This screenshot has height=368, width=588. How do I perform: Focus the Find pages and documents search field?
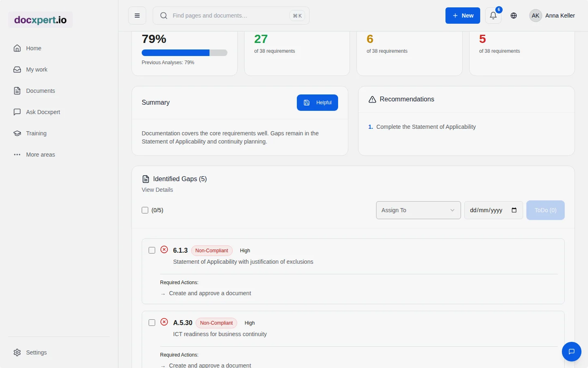231,16
